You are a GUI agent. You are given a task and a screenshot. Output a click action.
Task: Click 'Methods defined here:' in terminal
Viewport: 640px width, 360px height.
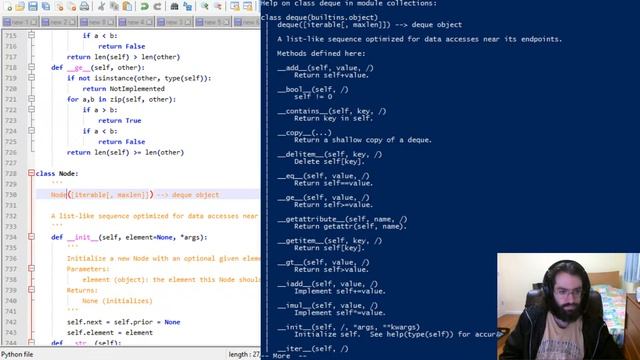pos(321,53)
